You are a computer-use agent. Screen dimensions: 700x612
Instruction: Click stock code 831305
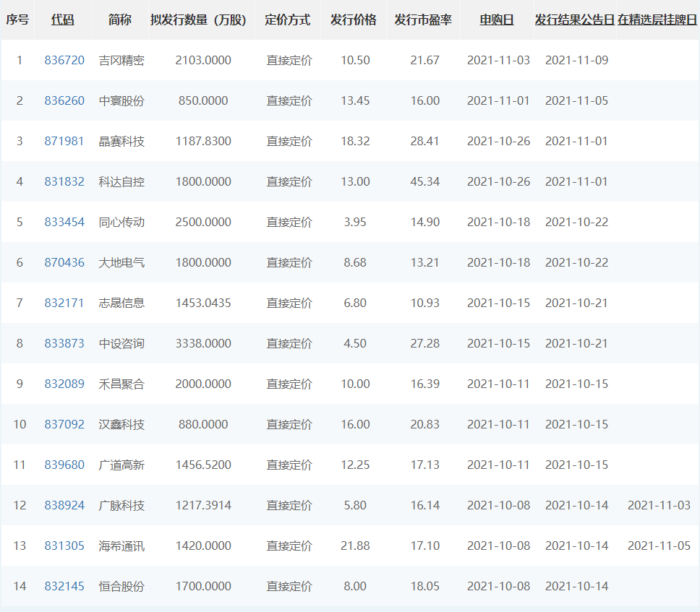pos(64,546)
